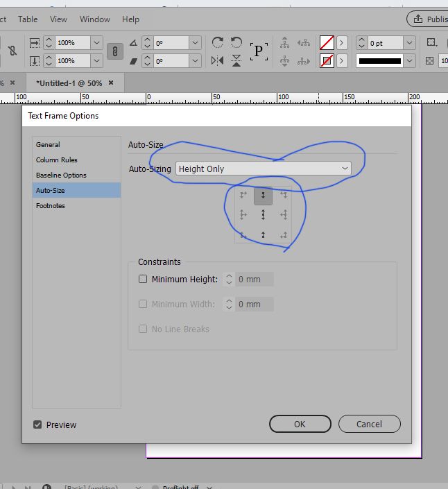Click the Cancel button

(370, 424)
